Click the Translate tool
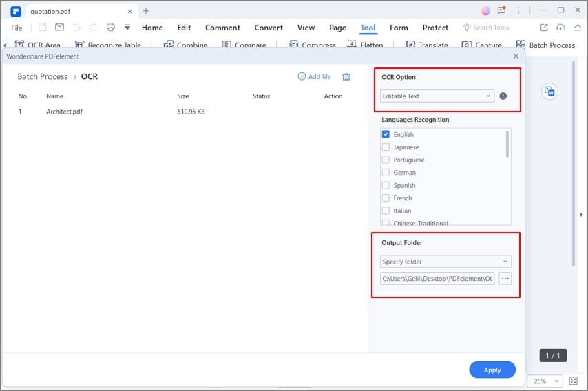The width and height of the screenshot is (588, 391). [x=427, y=45]
